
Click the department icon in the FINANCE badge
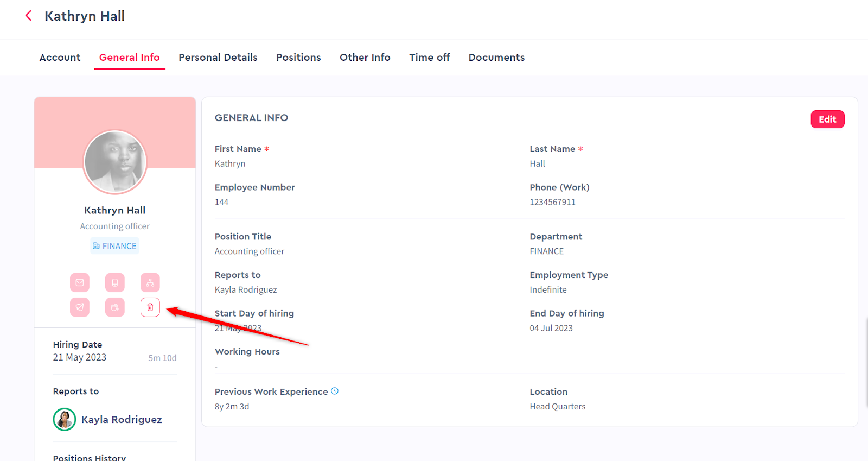coord(96,246)
